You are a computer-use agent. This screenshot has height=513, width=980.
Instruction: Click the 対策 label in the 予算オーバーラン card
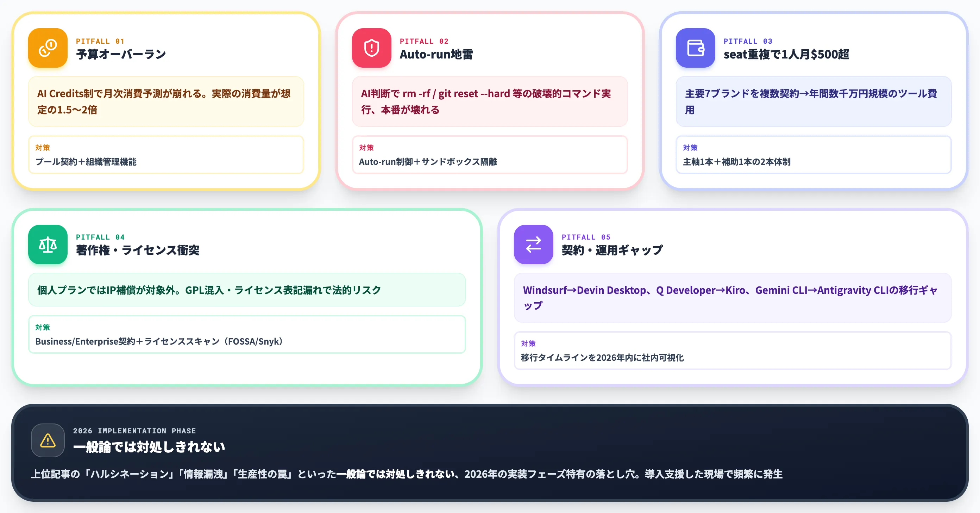click(x=43, y=148)
